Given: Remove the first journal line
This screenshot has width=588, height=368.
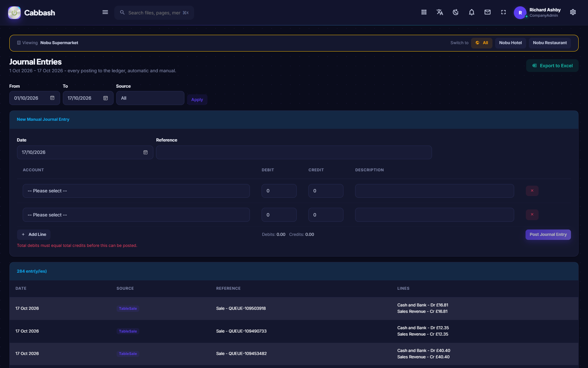Looking at the screenshot, I should coord(532,191).
